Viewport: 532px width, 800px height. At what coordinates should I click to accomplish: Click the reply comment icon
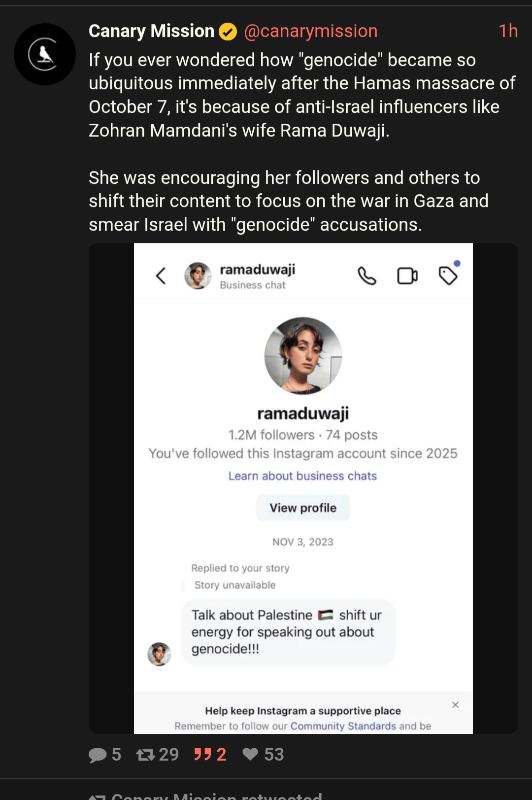[98, 755]
